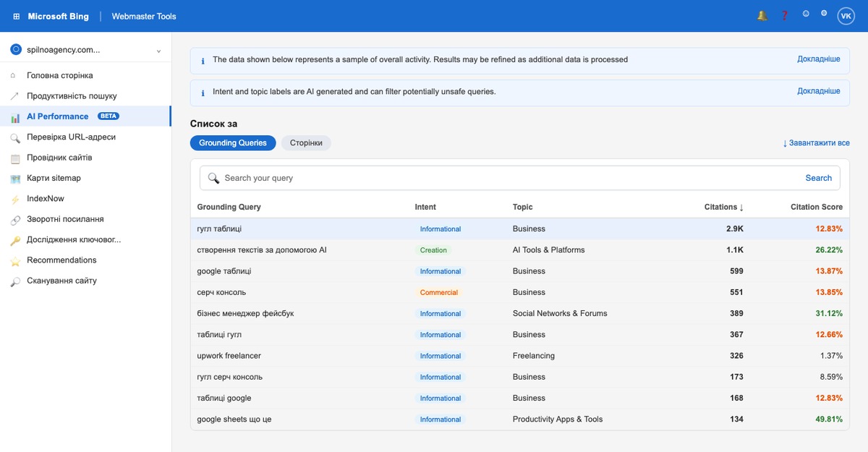Click Microsoft Bing logo text
This screenshot has height=452, width=868.
(x=59, y=16)
